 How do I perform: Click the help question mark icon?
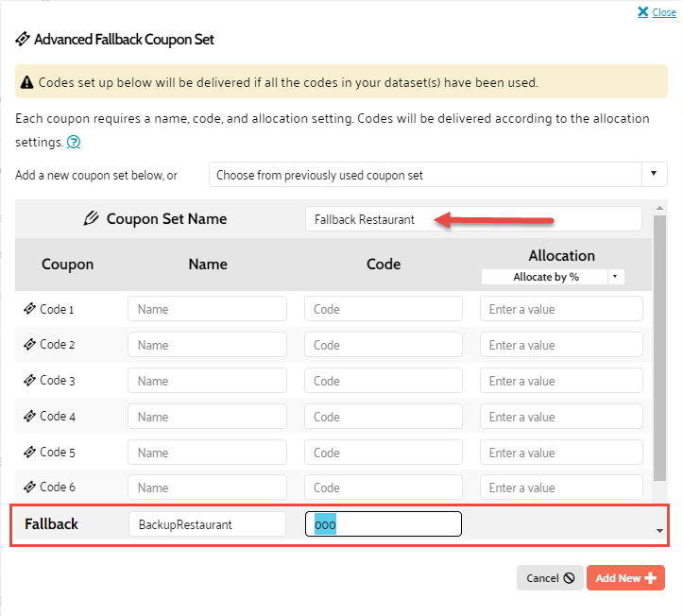point(74,143)
